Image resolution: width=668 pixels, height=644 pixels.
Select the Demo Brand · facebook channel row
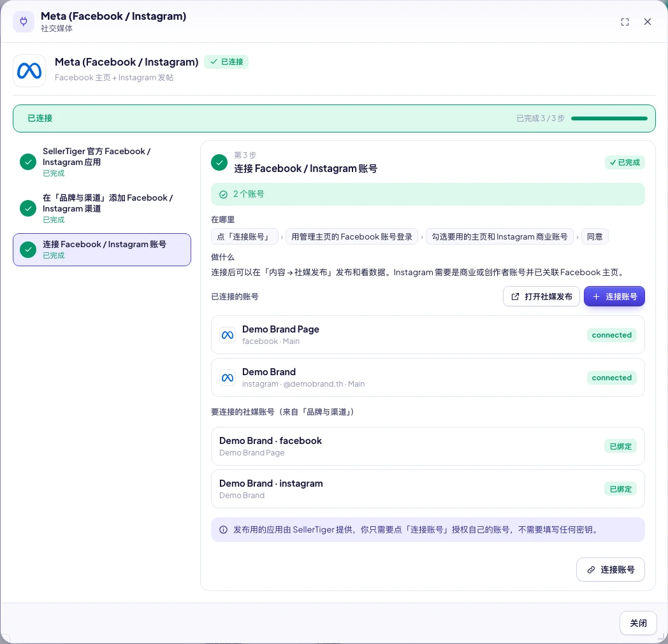pos(428,446)
